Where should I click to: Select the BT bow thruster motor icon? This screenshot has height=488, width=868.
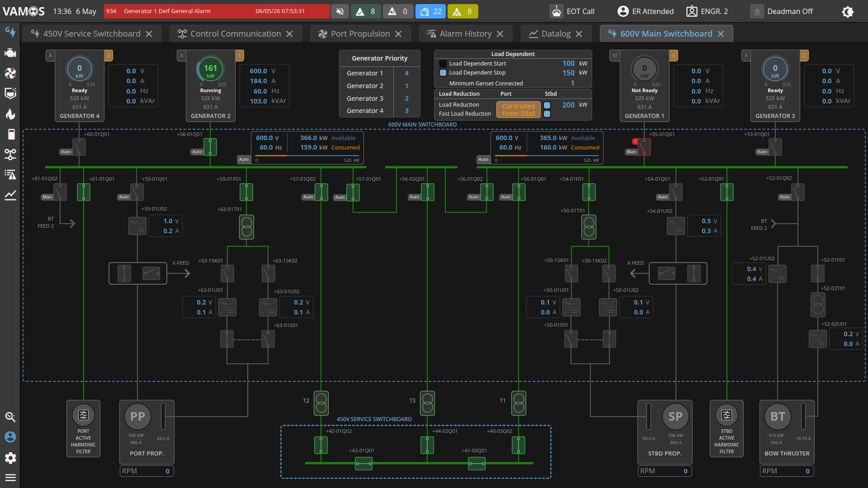(x=778, y=416)
